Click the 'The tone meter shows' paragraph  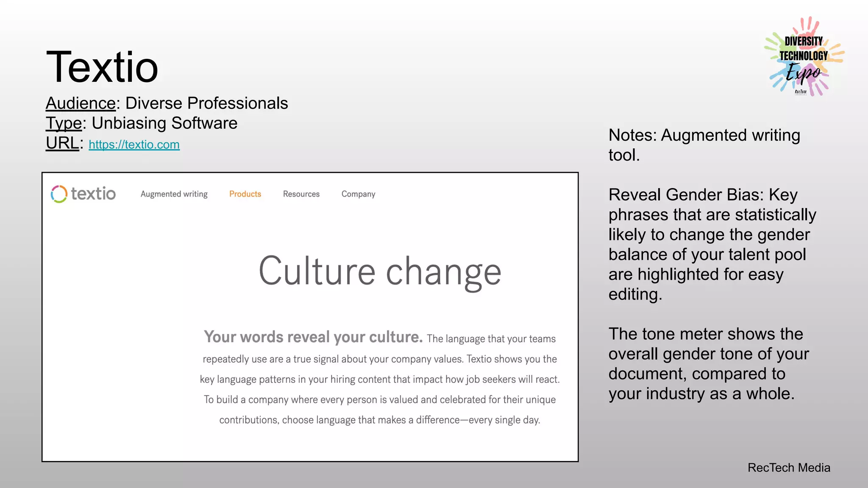pos(709,364)
